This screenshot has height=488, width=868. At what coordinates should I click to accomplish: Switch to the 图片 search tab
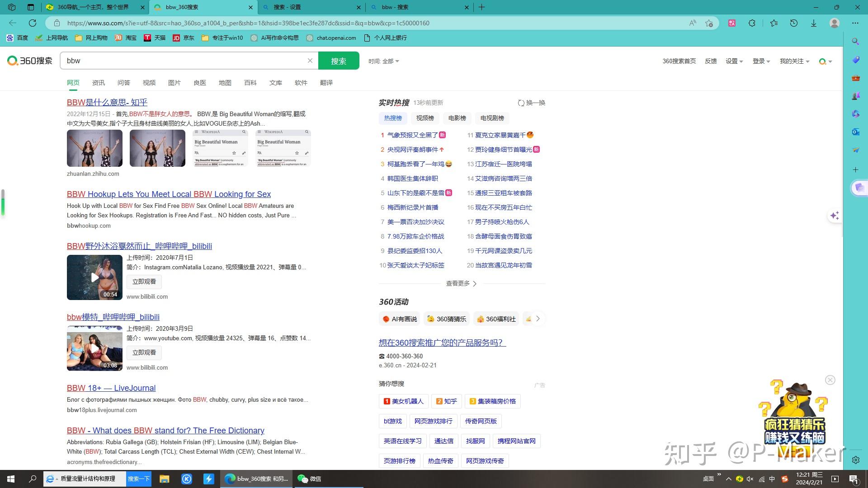[x=175, y=83]
